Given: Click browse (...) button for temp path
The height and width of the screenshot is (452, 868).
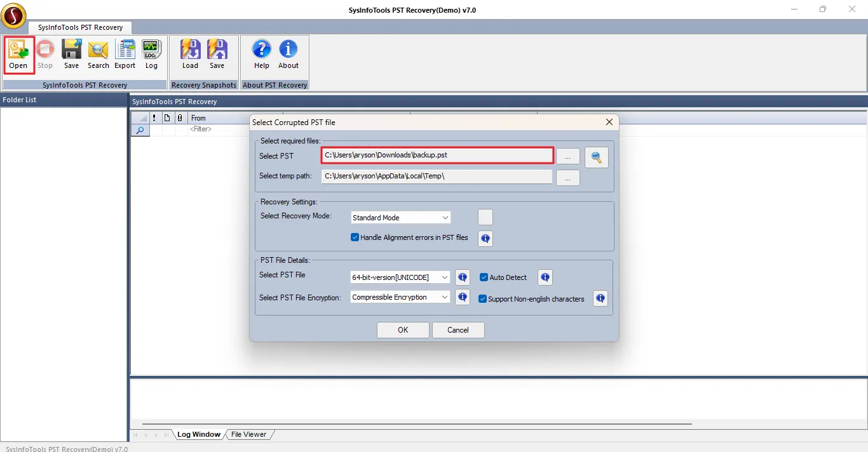Looking at the screenshot, I should (568, 178).
